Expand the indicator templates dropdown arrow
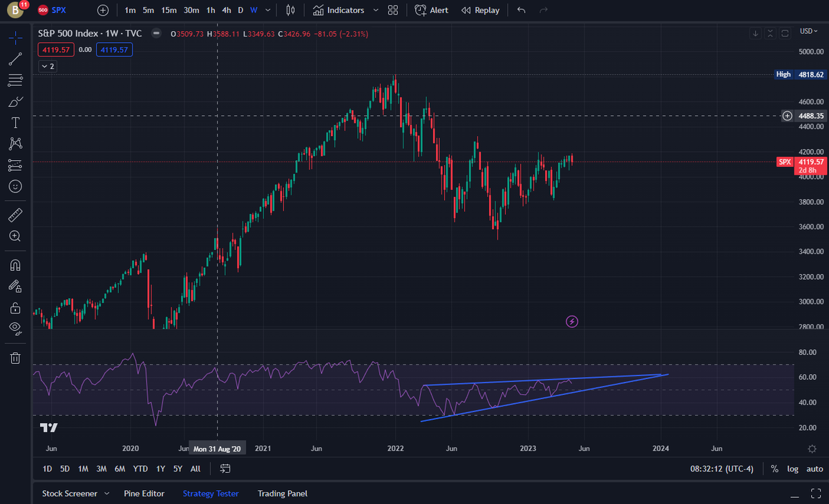The image size is (829, 504). [376, 10]
